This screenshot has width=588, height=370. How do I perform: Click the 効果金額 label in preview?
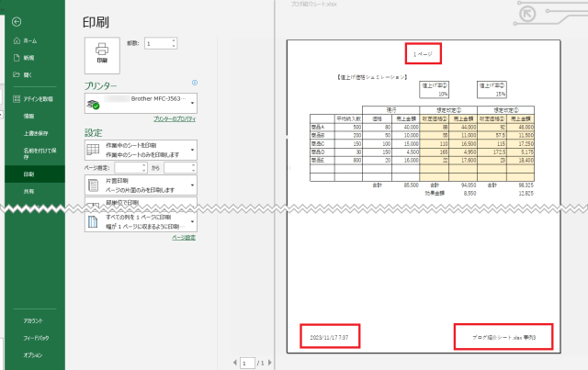click(435, 194)
